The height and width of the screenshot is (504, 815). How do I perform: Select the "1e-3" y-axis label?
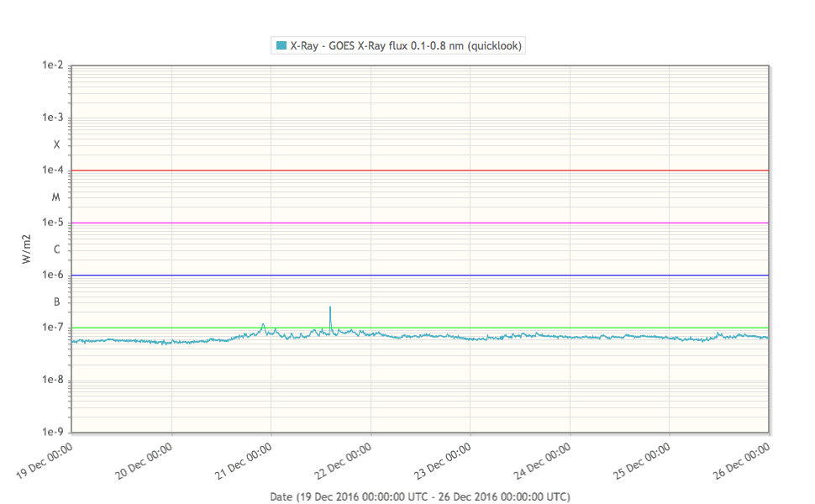pyautogui.click(x=52, y=118)
